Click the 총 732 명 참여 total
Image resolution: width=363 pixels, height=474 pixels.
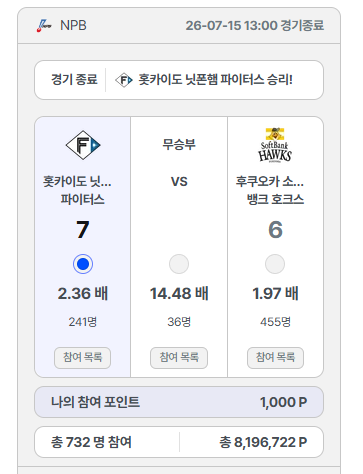91,442
